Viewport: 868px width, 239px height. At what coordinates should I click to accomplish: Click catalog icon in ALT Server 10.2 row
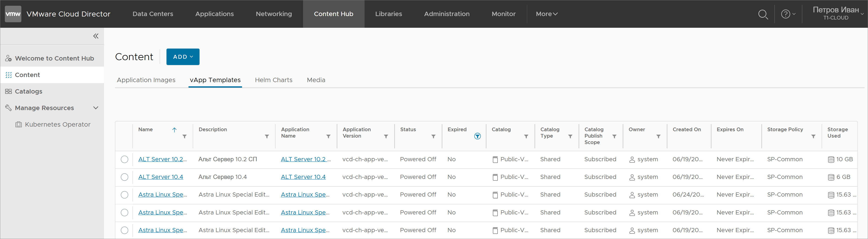coord(495,160)
